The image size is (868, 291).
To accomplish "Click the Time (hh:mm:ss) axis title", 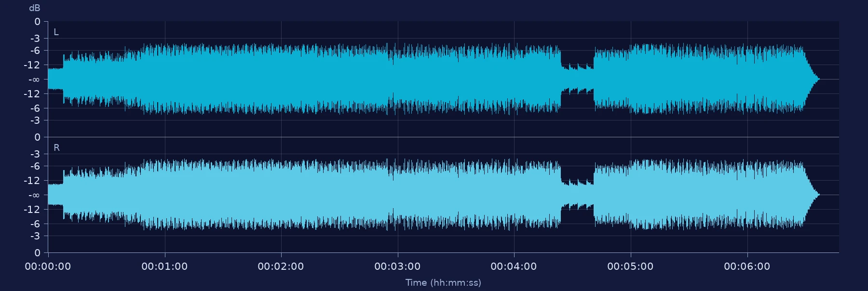I will click(x=443, y=282).
